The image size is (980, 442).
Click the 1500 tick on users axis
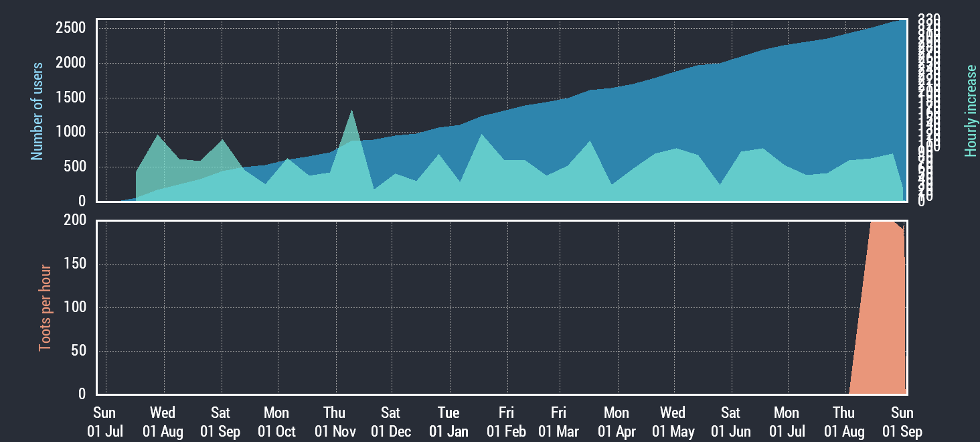pos(71,98)
